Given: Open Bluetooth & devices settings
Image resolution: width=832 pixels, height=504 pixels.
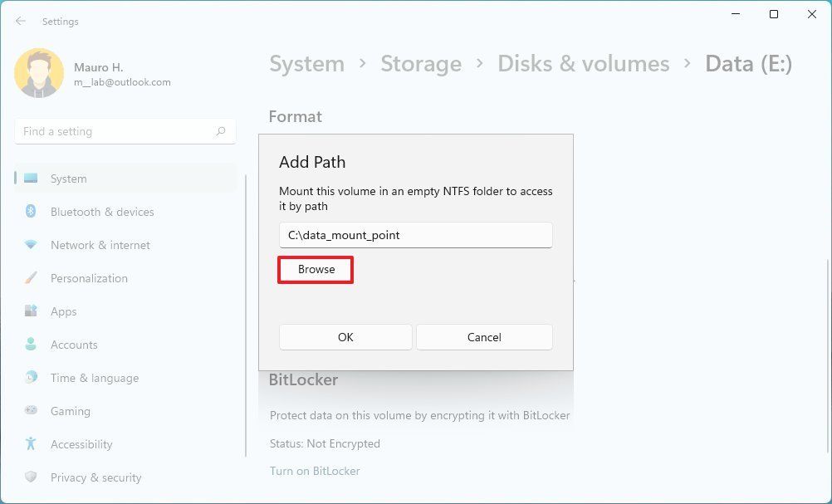Looking at the screenshot, I should [101, 212].
